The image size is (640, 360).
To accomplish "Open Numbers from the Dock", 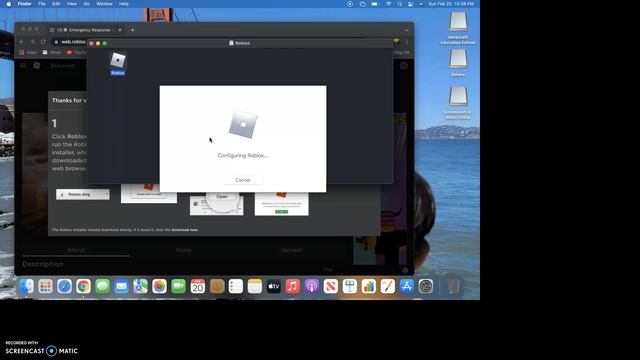I will (369, 287).
